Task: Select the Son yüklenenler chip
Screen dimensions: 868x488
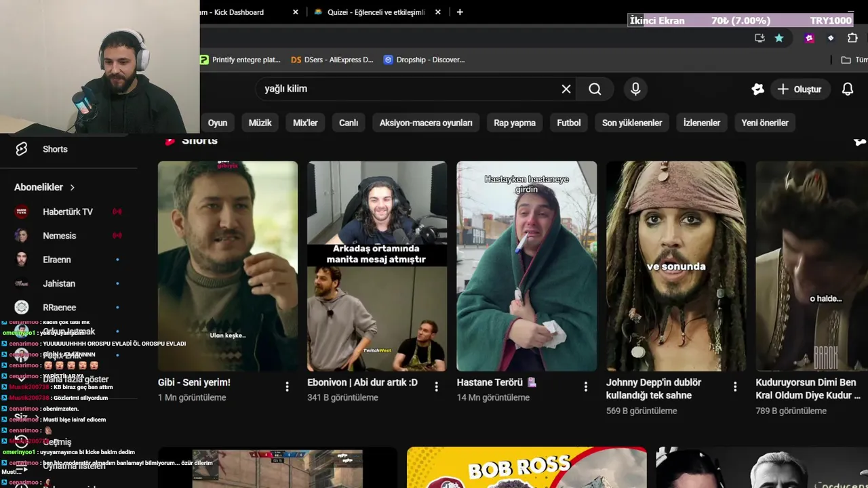Action: click(x=632, y=123)
